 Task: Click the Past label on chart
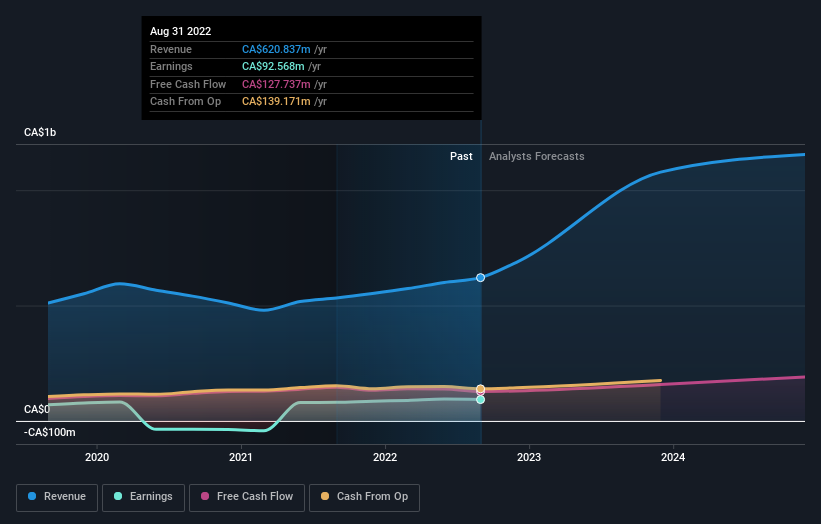[x=461, y=156]
